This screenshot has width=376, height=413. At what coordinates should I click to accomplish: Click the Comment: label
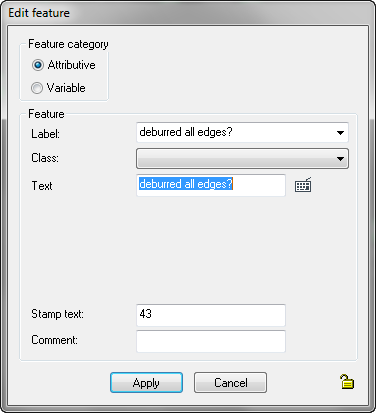tap(54, 340)
